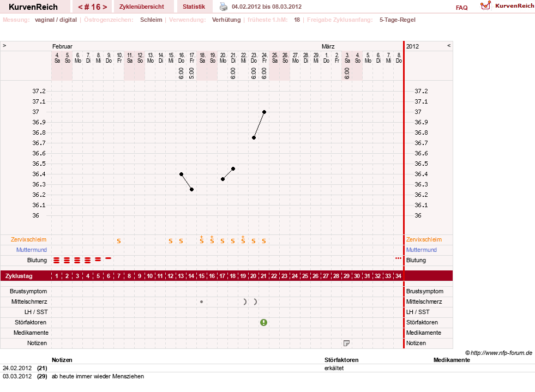The image size is (535, 392).
Task: Click notes row date 24.02.2012
Action: (17, 368)
